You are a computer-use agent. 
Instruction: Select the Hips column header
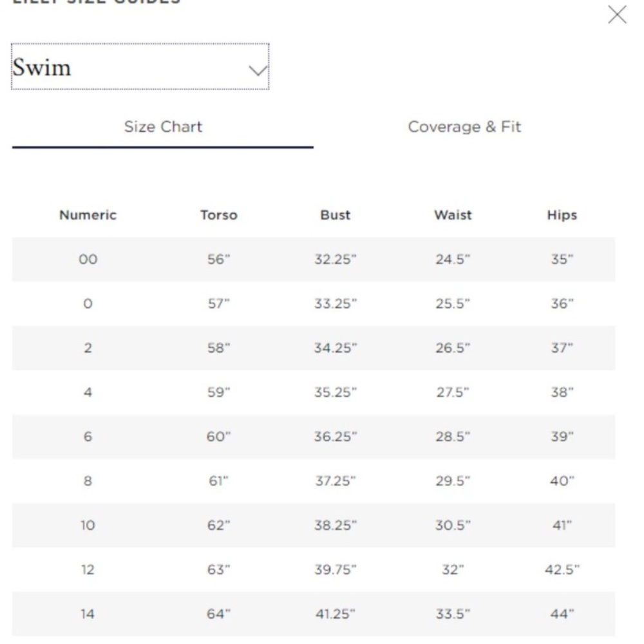(x=562, y=215)
